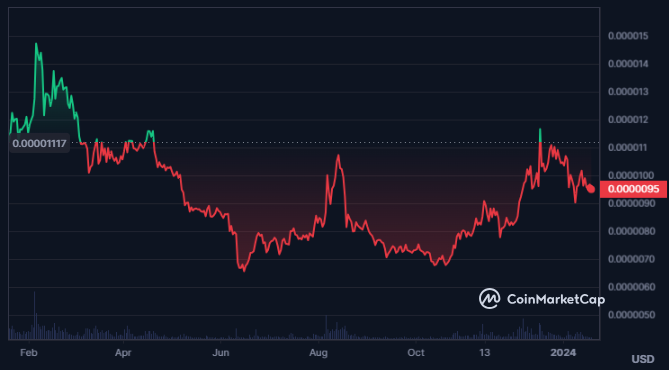The width and height of the screenshot is (669, 370).
Task: Click the 0.000015 price axis value
Action: coord(628,36)
